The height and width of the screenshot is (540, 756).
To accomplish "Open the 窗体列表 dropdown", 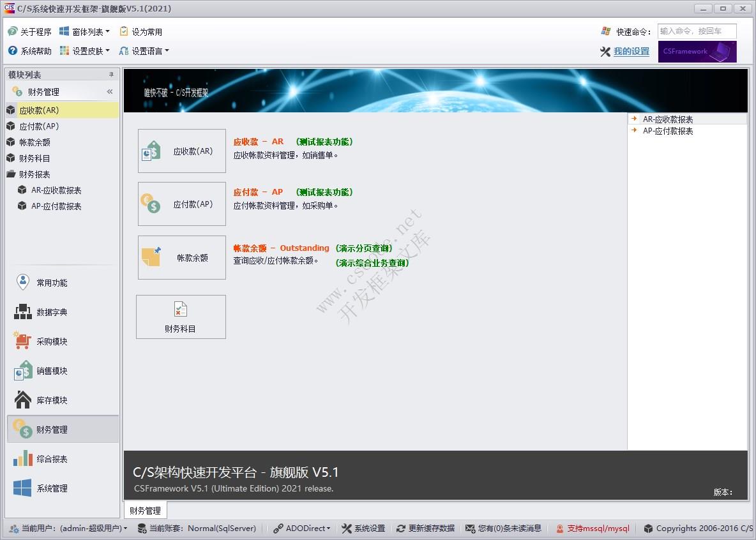I will (x=84, y=31).
